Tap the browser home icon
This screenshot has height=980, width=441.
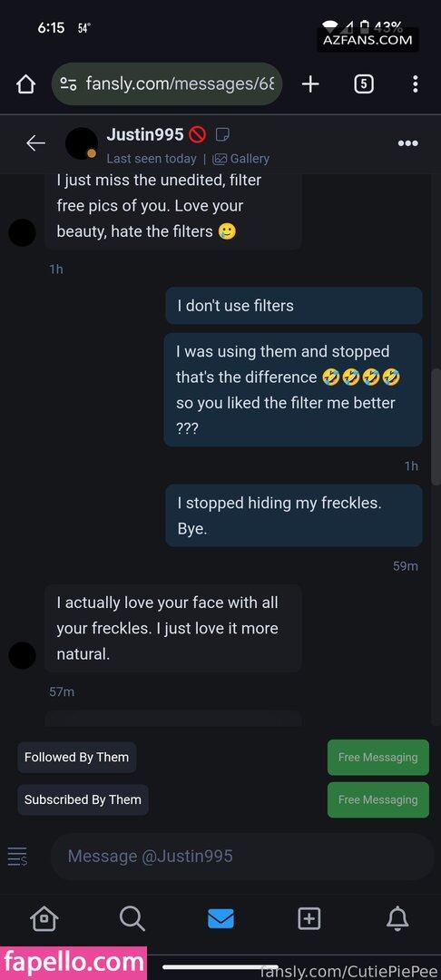[x=25, y=84]
